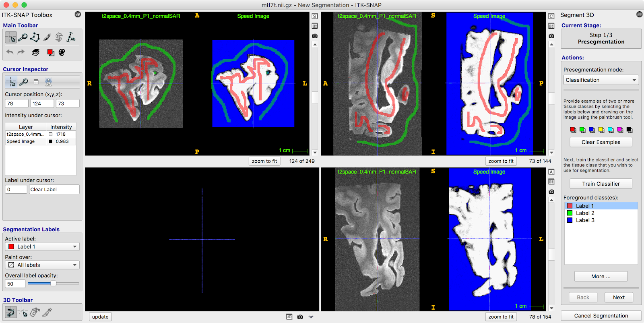This screenshot has height=323, width=644.
Task: Click the undo arrow in Main Toolbar
Action: [10, 52]
